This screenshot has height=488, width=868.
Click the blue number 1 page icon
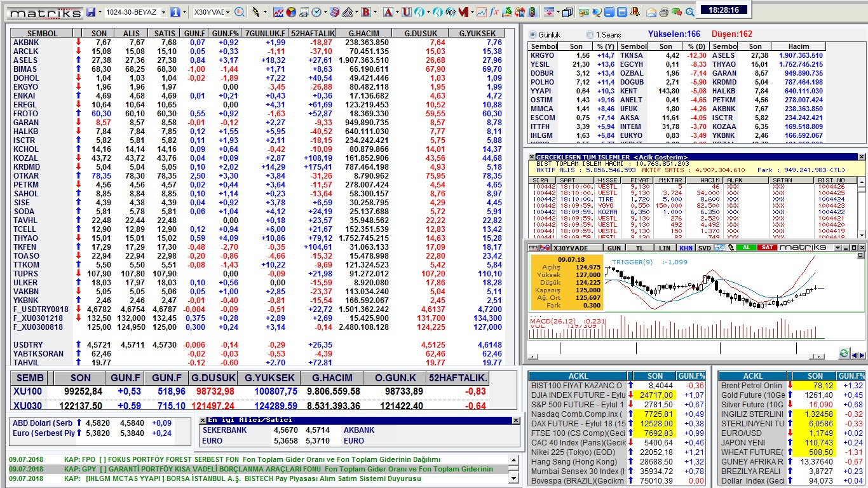175,12
